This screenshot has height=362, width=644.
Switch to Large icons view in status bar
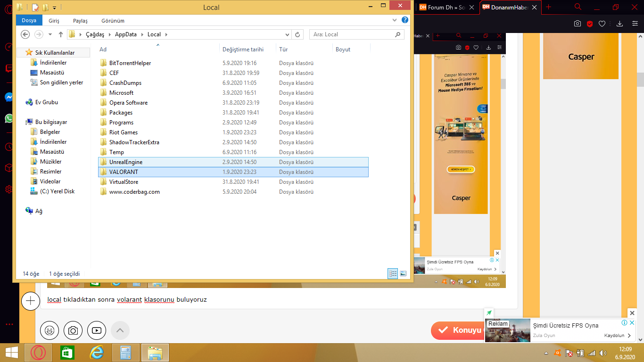coord(403,273)
